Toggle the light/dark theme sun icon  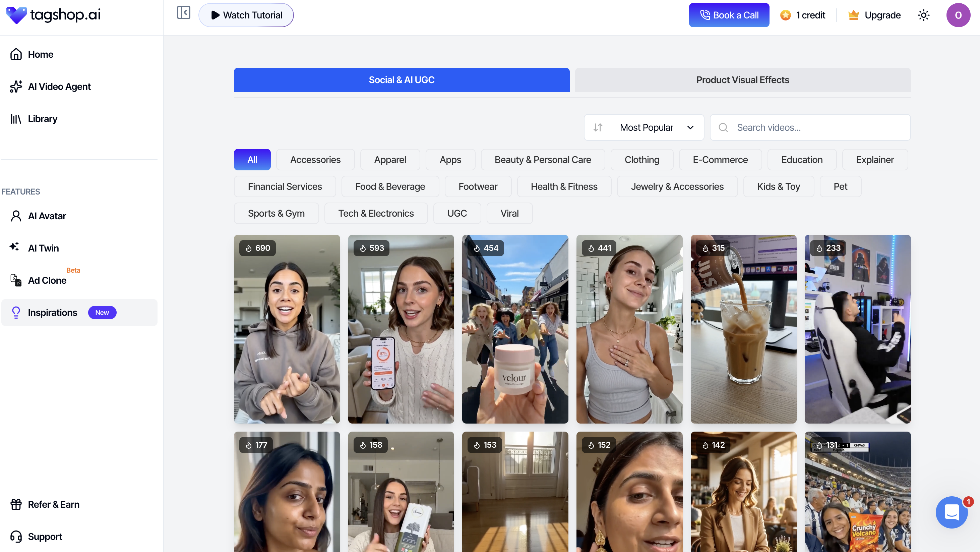click(x=923, y=15)
